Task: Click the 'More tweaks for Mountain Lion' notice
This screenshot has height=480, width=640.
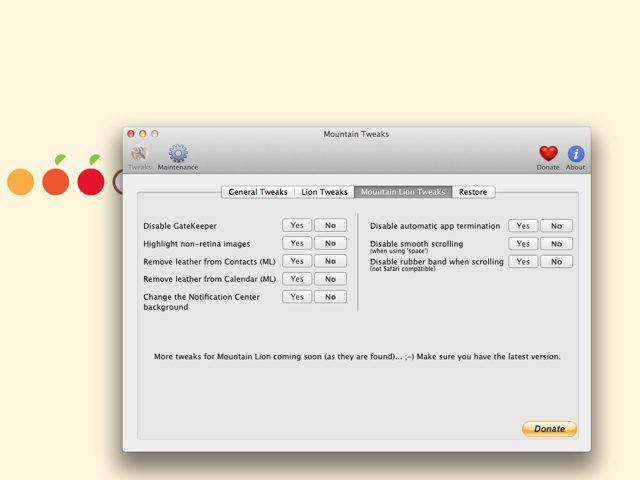Action: pyautogui.click(x=357, y=357)
